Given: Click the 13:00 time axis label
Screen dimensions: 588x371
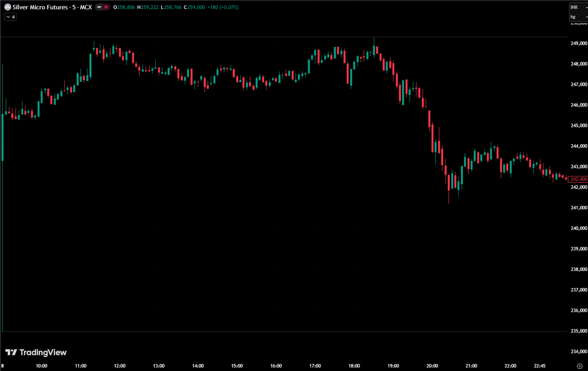Looking at the screenshot, I should [x=159, y=366].
